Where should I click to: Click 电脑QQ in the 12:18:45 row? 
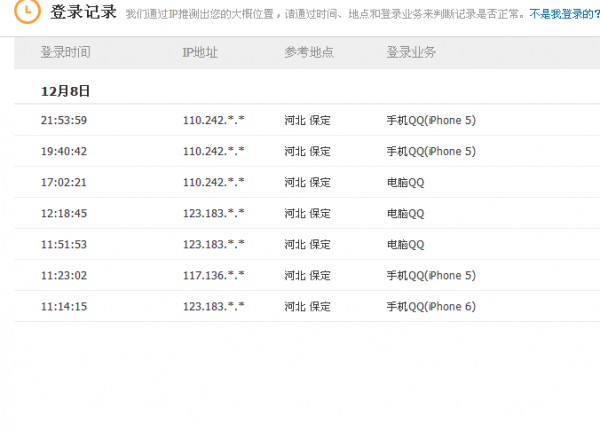[x=406, y=213]
